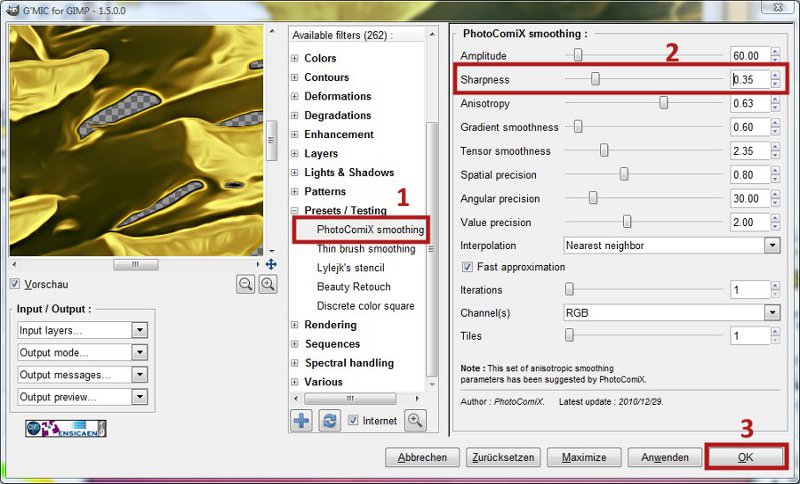Open the filter search magnifier
800x484 pixels.
pyautogui.click(x=415, y=421)
